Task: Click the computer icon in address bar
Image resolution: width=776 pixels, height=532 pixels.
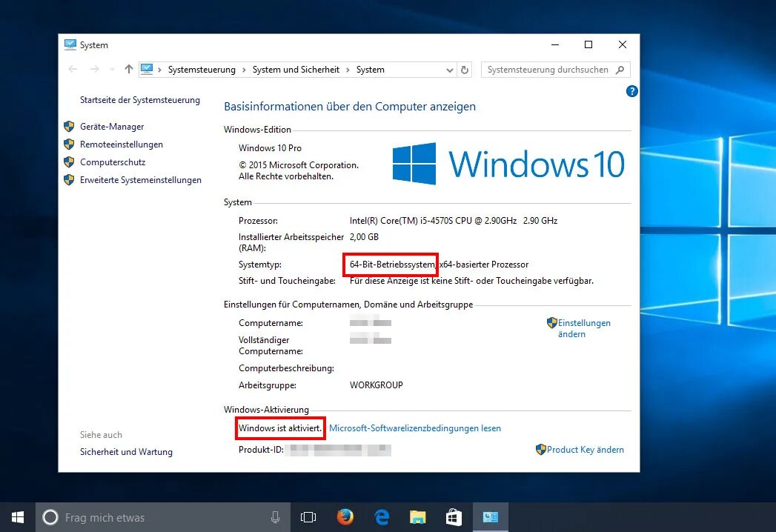Action: (x=147, y=70)
